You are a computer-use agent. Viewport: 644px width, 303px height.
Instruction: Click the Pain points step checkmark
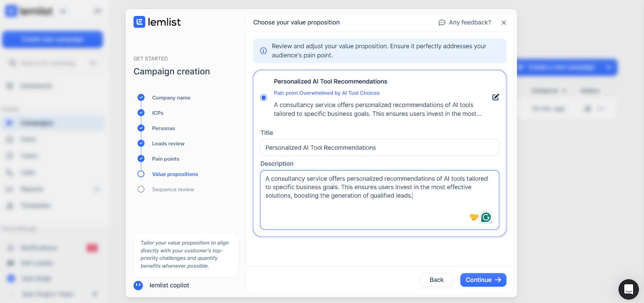[141, 159]
